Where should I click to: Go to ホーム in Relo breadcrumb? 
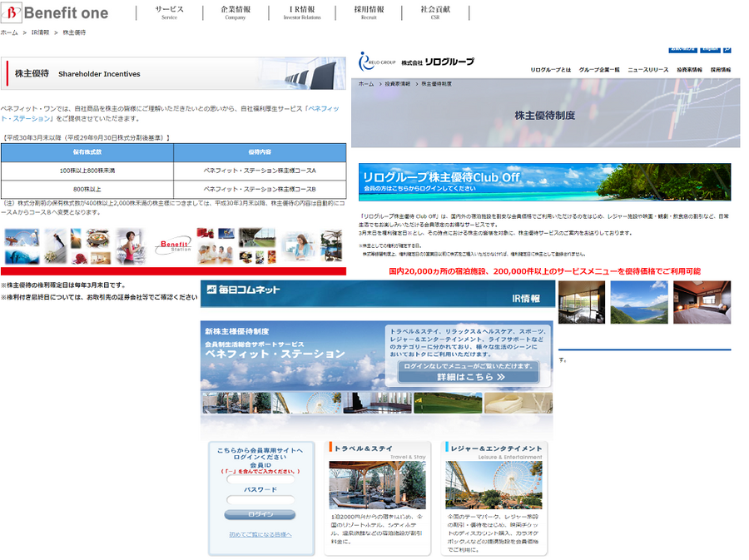click(x=366, y=84)
